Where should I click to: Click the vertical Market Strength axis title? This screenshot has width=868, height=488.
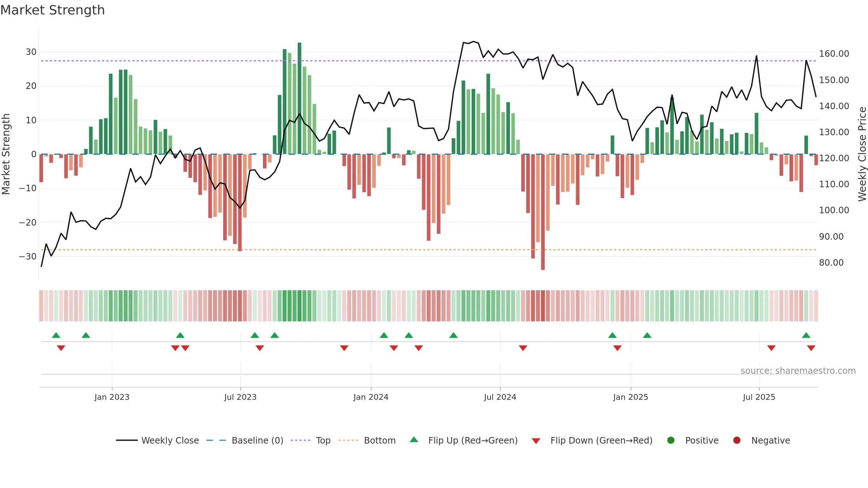[6, 154]
